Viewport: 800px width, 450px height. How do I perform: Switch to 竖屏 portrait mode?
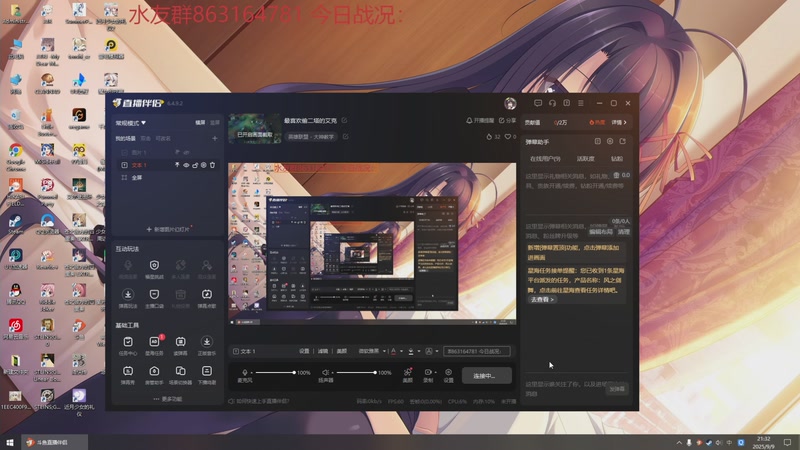point(215,122)
